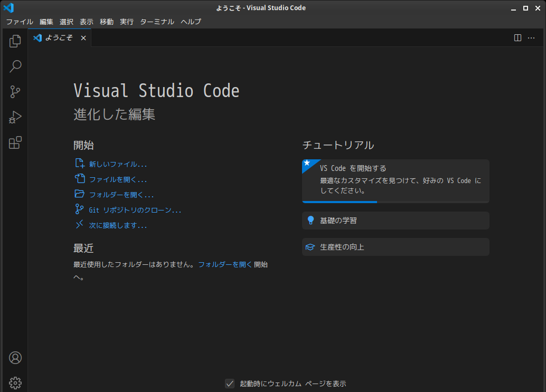The width and height of the screenshot is (546, 392).
Task: Open the 実行 menu
Action: (x=127, y=22)
